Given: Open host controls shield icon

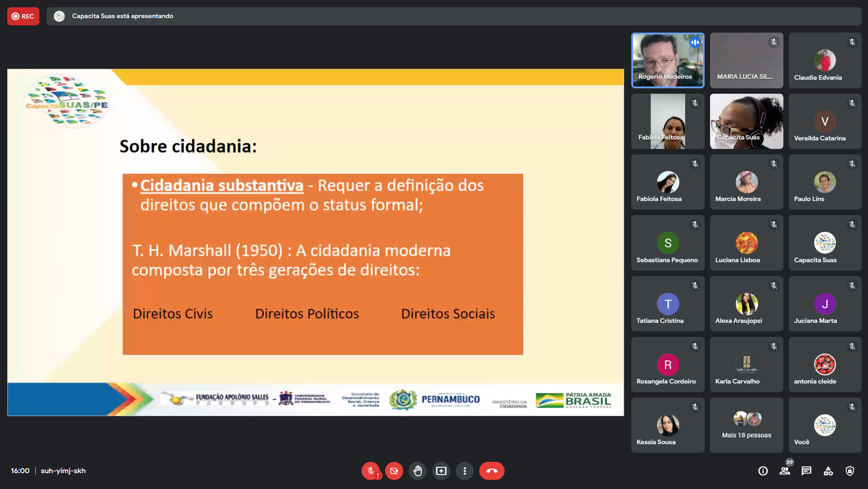Looking at the screenshot, I should (x=850, y=471).
